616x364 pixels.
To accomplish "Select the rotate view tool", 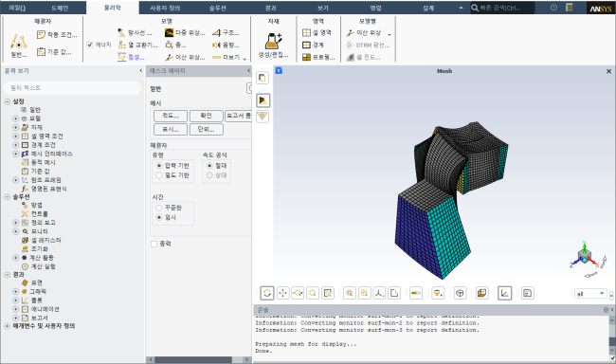I will tap(267, 293).
